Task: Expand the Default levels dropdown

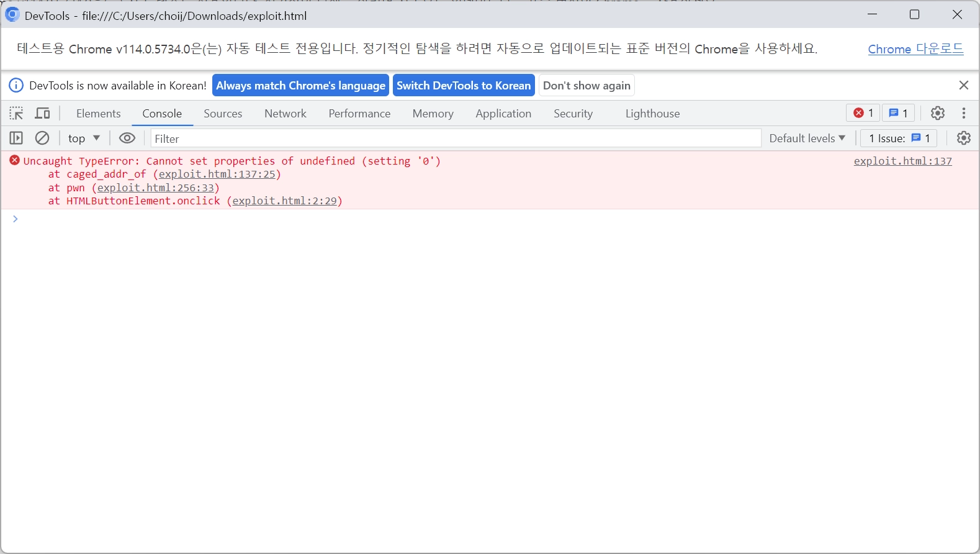Action: pyautogui.click(x=807, y=138)
